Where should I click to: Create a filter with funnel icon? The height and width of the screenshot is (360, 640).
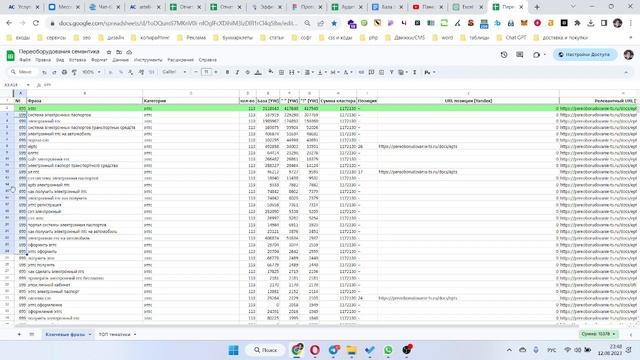coord(391,72)
